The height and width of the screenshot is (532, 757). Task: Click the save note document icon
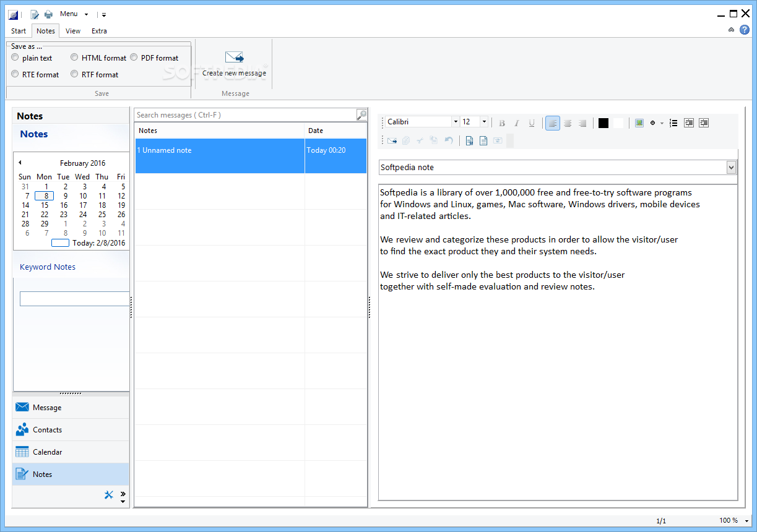click(x=469, y=140)
